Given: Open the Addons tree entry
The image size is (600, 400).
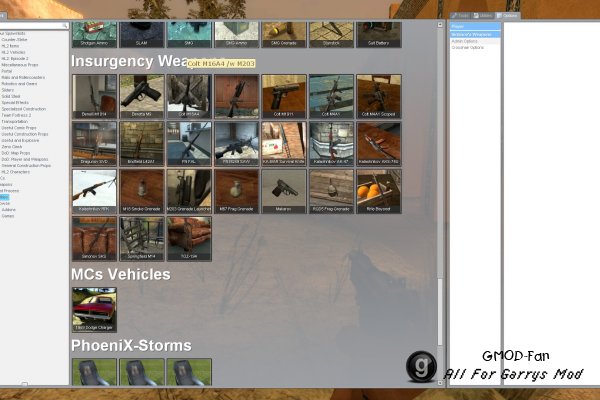Looking at the screenshot, I should (x=8, y=210).
